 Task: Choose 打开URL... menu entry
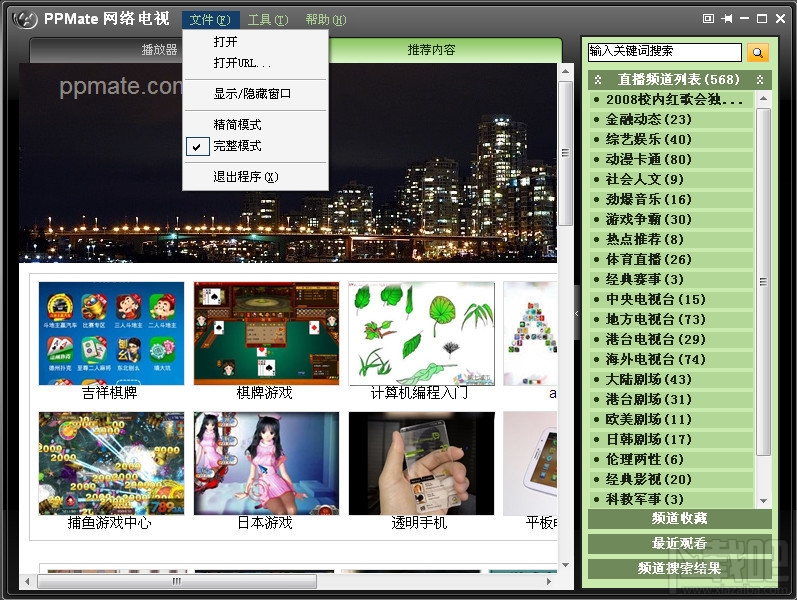[x=255, y=63]
